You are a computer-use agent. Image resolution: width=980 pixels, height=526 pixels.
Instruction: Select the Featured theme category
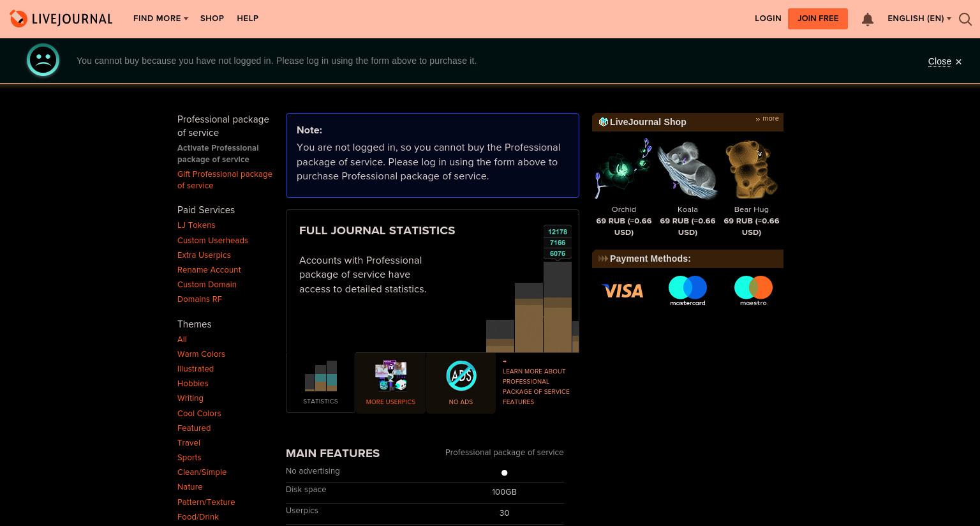194,428
